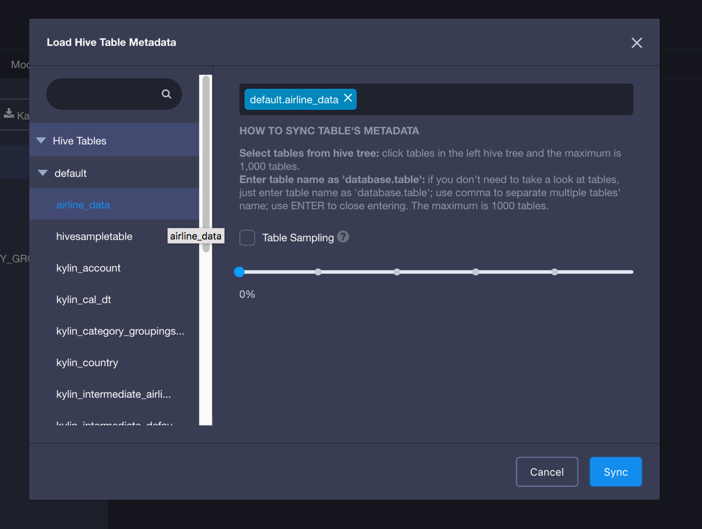
Task: Click the Table Sampling help icon
Action: [343, 237]
